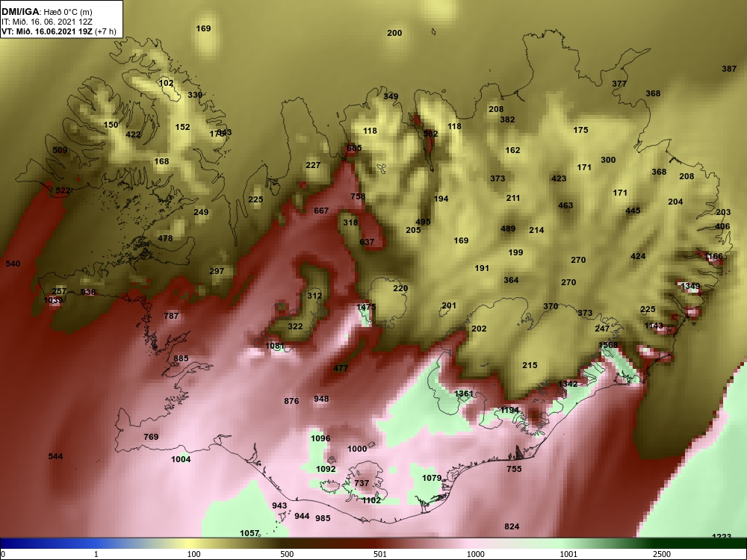The width and height of the screenshot is (747, 560).
Task: Click the map value '495'
Action: pyautogui.click(x=423, y=222)
